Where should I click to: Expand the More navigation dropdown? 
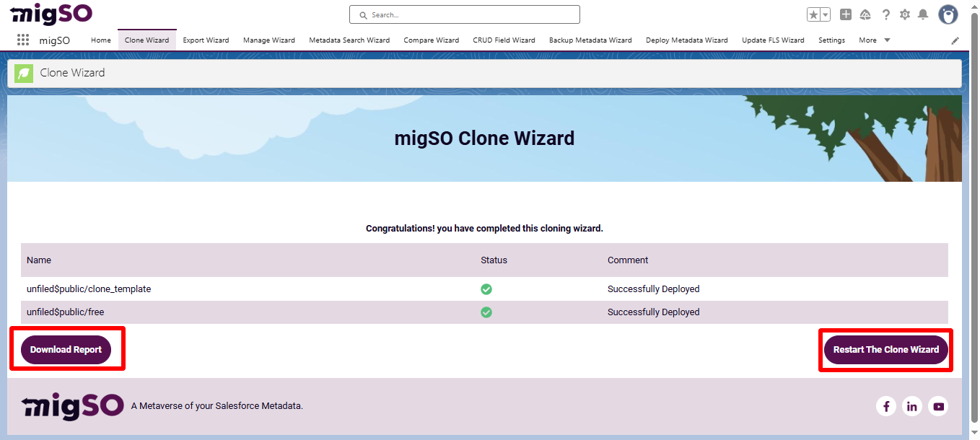coord(875,40)
